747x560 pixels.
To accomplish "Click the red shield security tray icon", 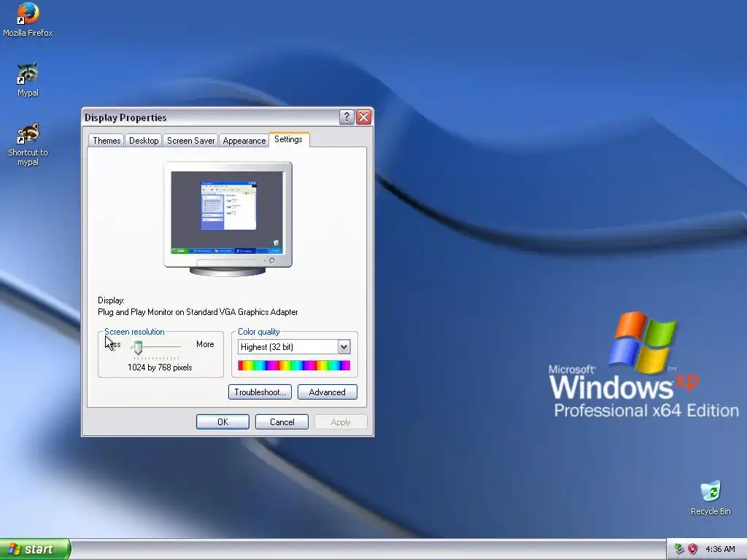I will point(693,549).
